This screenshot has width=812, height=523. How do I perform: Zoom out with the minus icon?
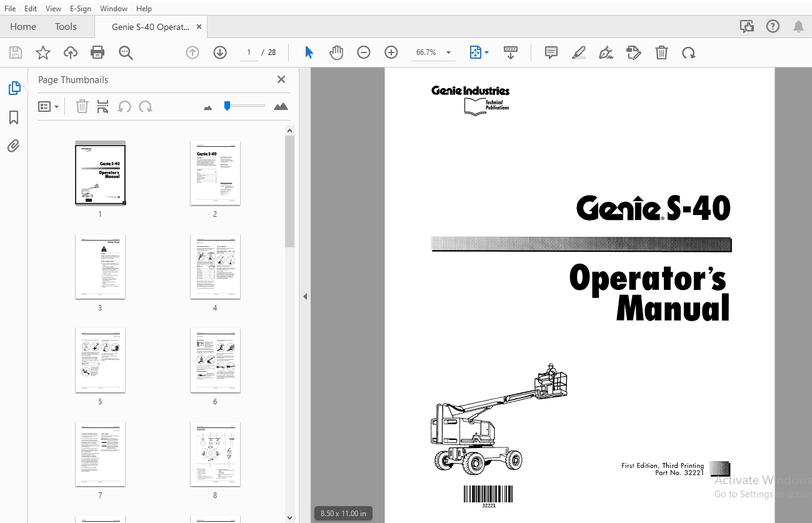tap(364, 52)
